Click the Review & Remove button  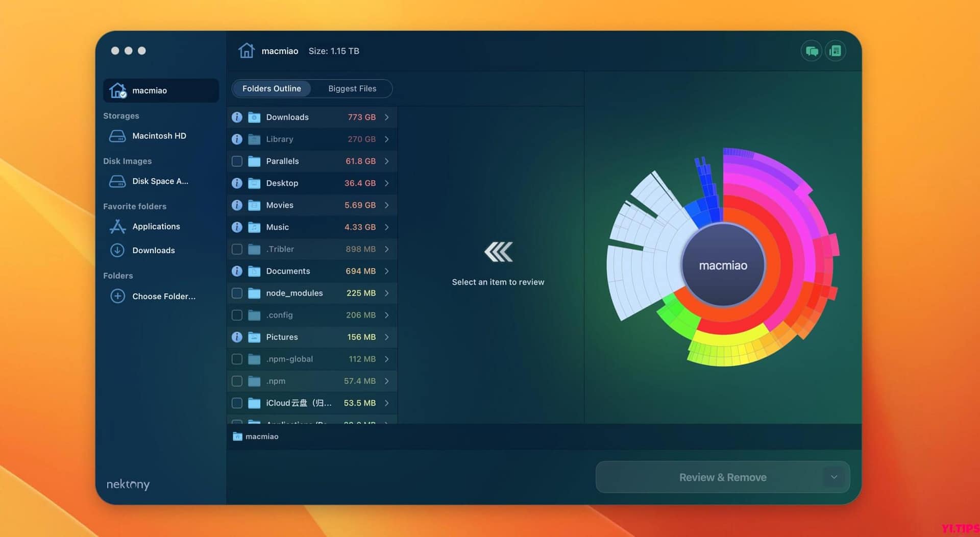[x=722, y=477]
